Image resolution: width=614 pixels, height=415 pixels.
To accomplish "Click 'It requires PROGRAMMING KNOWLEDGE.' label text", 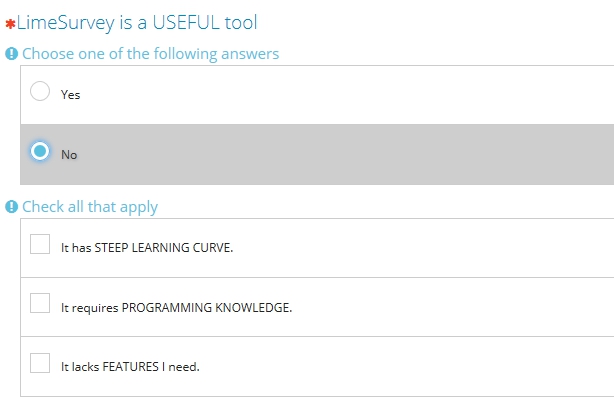I will 177,307.
